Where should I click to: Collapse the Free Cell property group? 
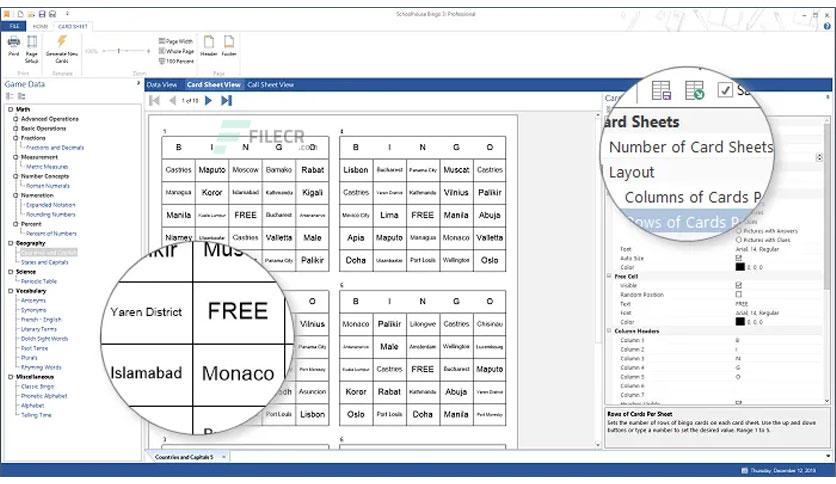pos(609,276)
